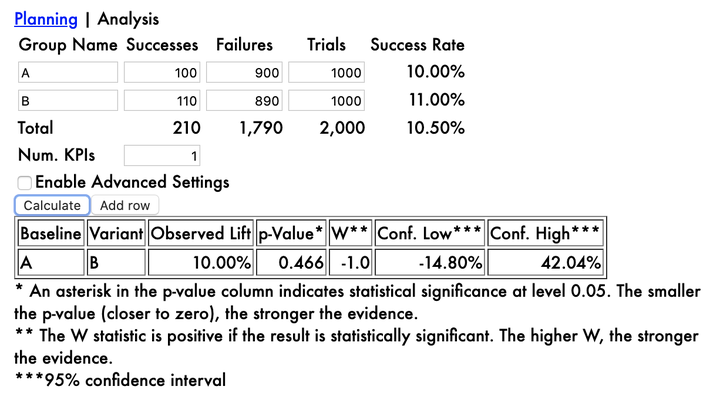The width and height of the screenshot is (720, 393).
Task: Focus group A Trials field showing 1000
Action: click(326, 73)
